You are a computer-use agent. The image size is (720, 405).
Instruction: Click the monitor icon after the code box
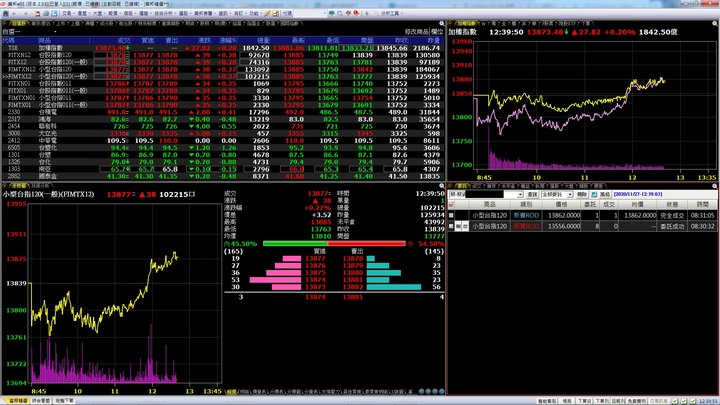tap(332, 13)
